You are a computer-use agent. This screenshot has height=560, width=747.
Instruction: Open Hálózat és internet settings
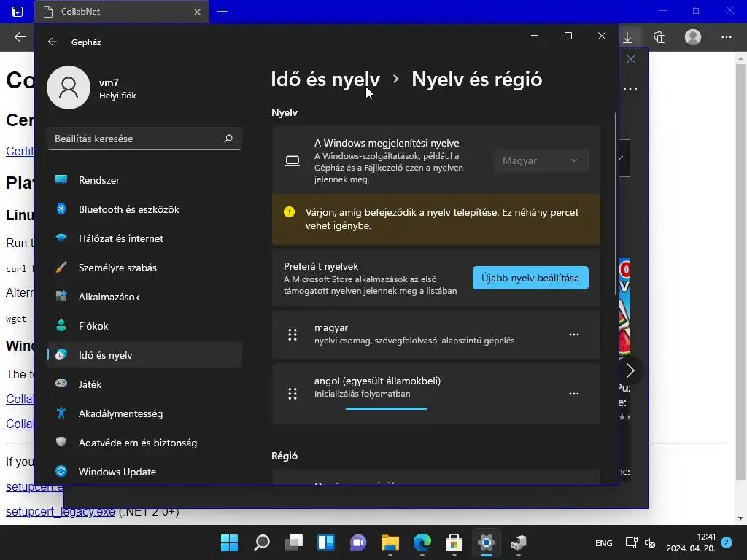pos(144,238)
